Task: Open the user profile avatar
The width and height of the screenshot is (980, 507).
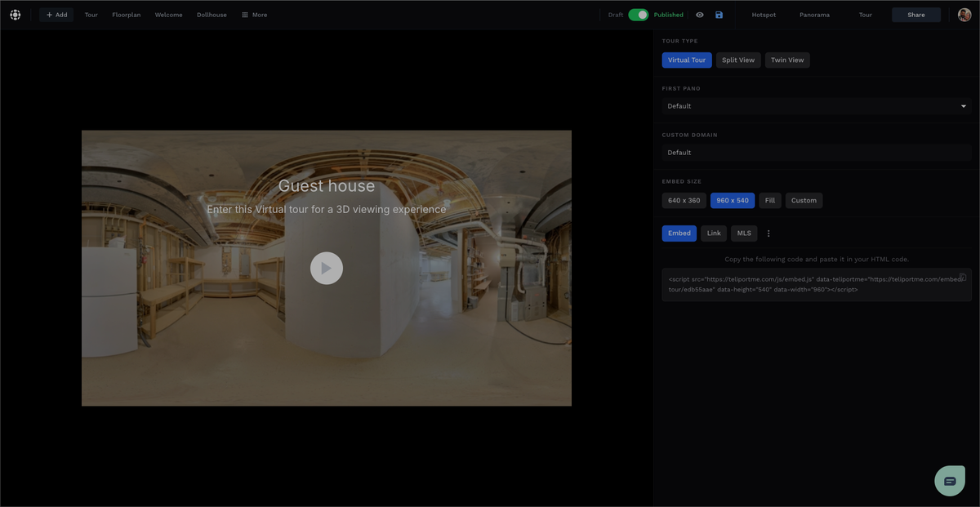Action: point(964,15)
